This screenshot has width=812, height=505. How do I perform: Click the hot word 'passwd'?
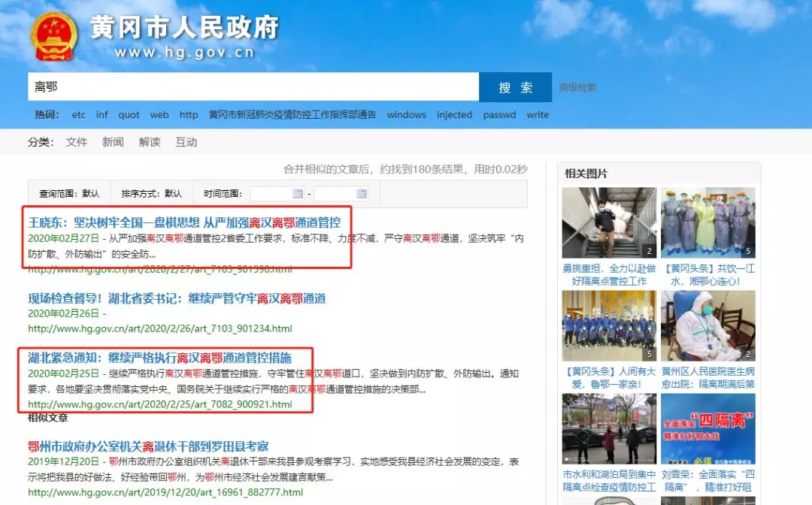pyautogui.click(x=499, y=115)
